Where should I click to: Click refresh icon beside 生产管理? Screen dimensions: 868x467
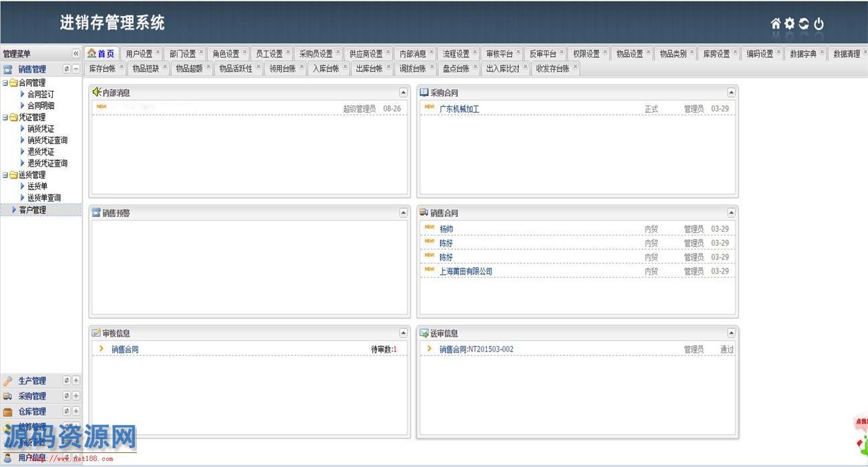67,380
